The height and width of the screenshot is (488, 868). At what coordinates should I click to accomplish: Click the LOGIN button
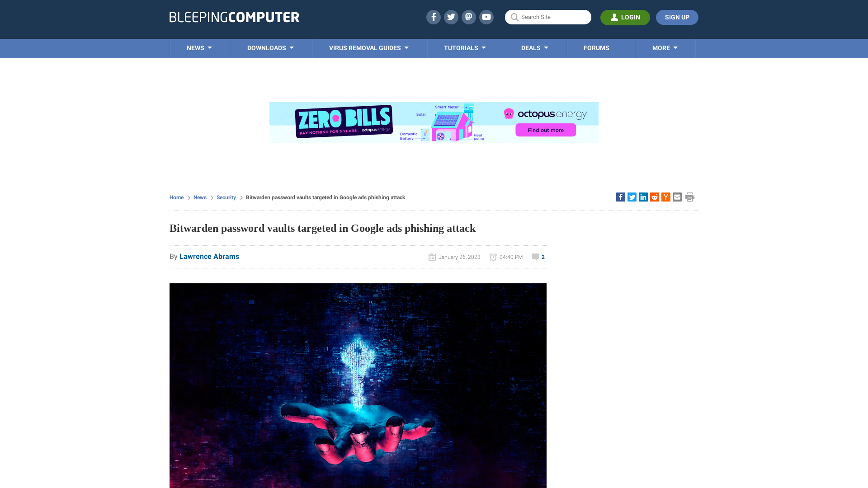click(625, 17)
